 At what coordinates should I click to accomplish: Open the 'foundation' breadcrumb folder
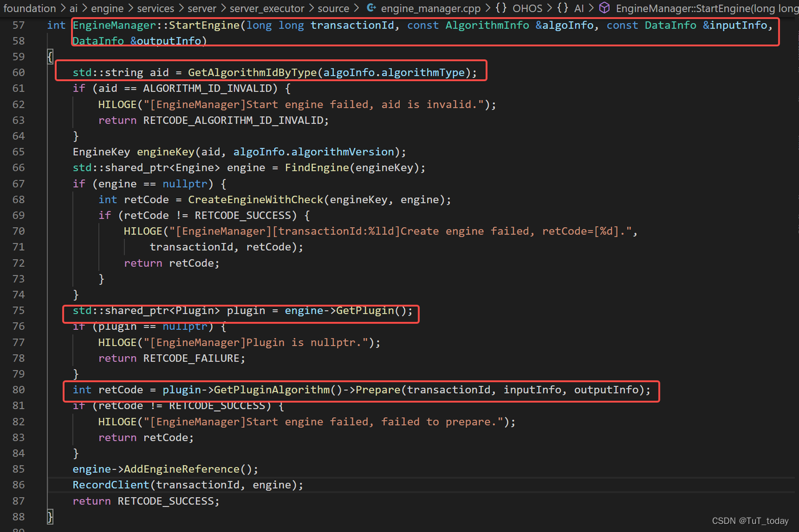click(30, 8)
